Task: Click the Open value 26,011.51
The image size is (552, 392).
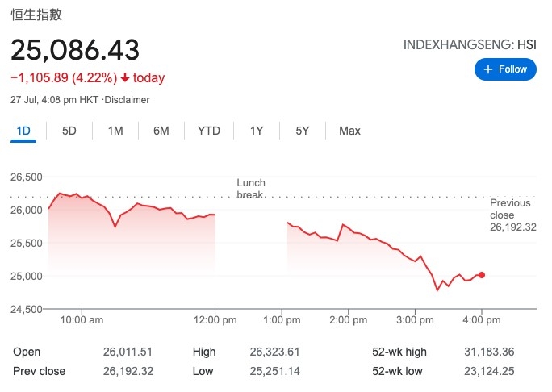Action: tap(127, 352)
